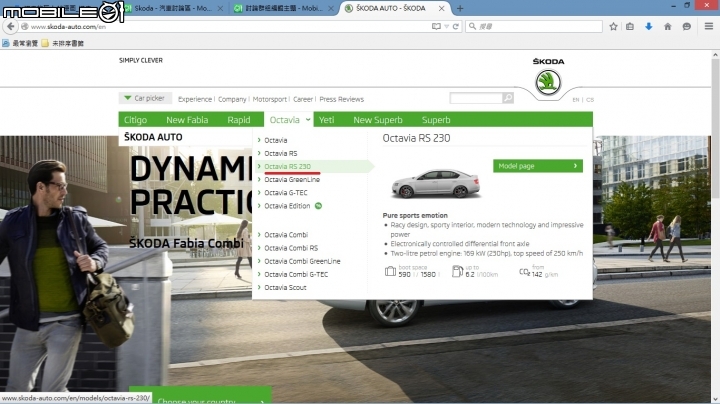Click the fuel consumption pump icon
The image size is (720, 404).
(457, 271)
